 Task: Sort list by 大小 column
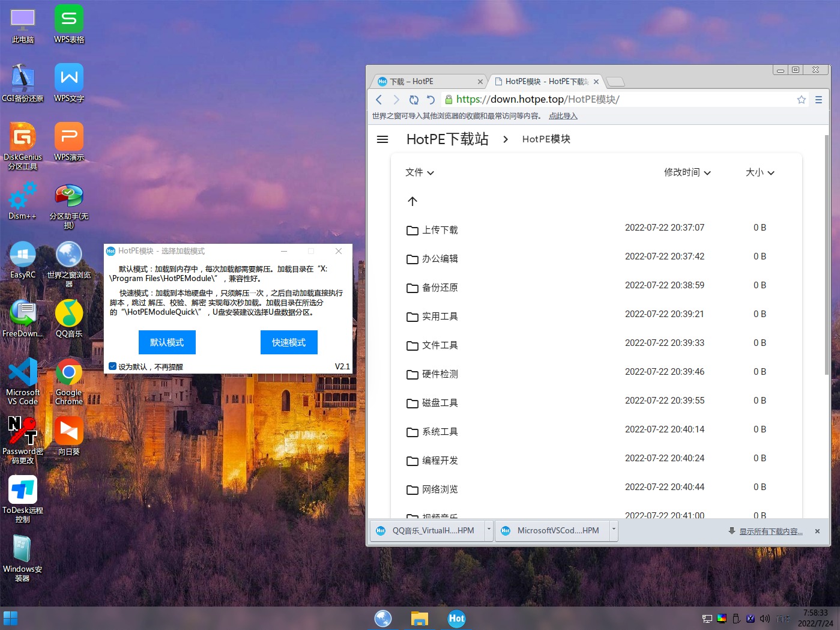(760, 172)
